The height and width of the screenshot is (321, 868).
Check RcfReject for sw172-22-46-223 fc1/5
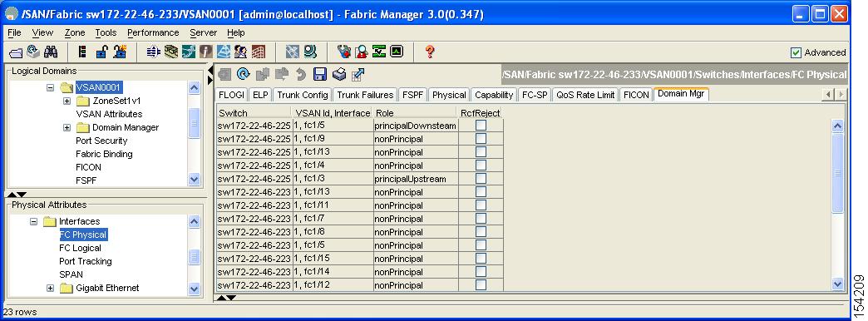pyautogui.click(x=481, y=244)
